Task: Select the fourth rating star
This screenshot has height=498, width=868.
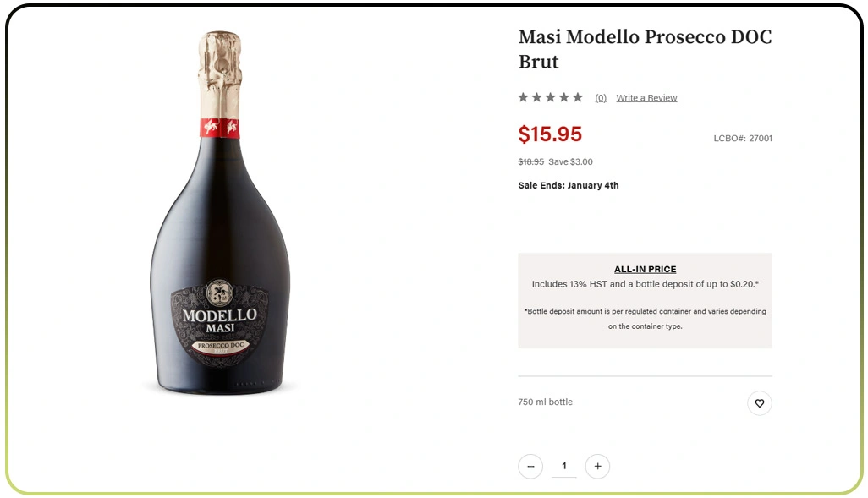Action: 563,96
